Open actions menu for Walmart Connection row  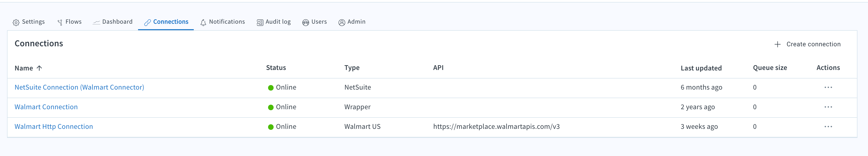(x=828, y=107)
